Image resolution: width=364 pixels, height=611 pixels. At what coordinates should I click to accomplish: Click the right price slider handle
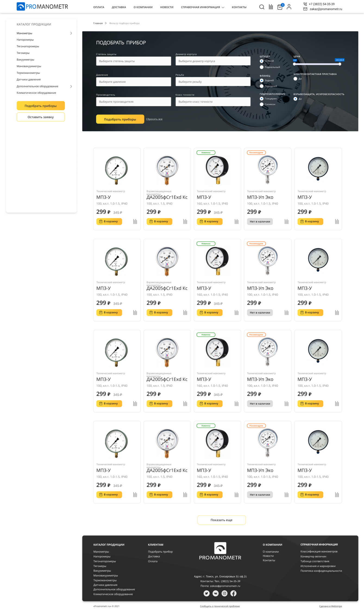(340, 64)
